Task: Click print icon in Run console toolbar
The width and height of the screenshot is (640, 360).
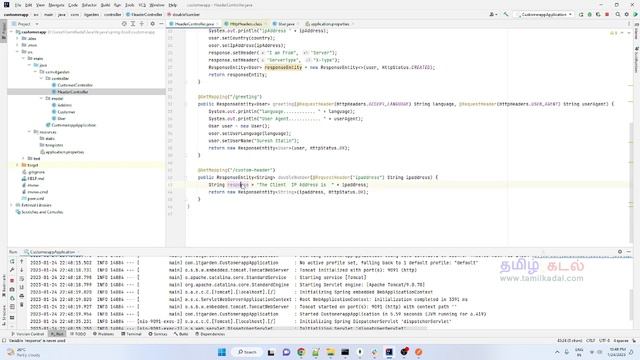Action: coord(22,296)
